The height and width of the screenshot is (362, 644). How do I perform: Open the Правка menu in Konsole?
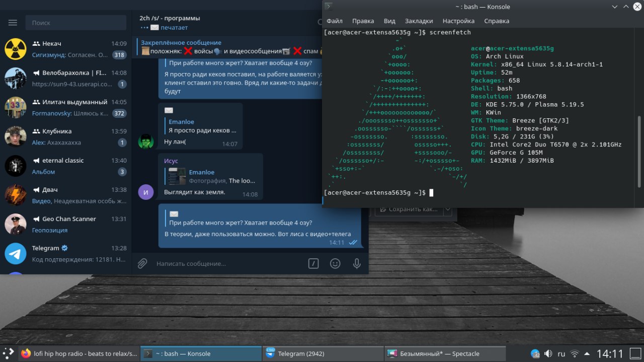point(363,21)
